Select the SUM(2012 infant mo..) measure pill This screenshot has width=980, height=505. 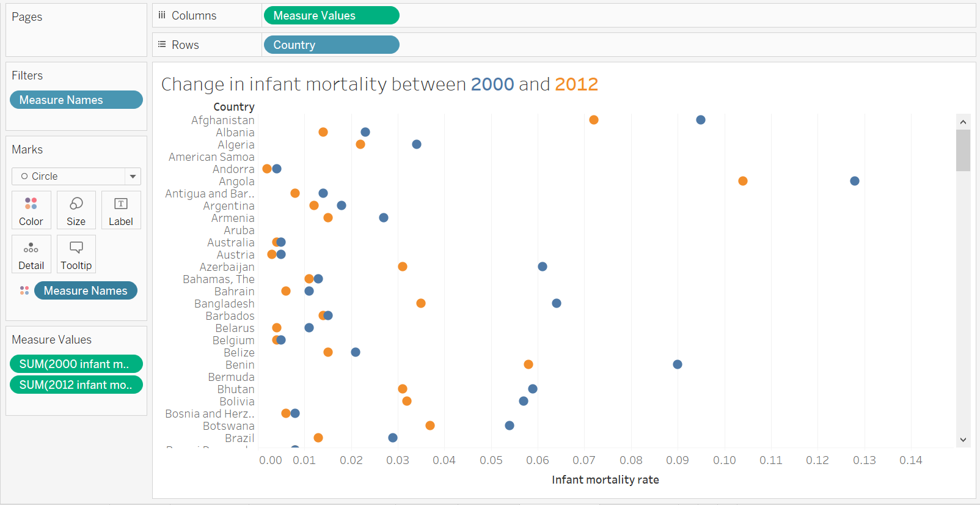click(76, 385)
